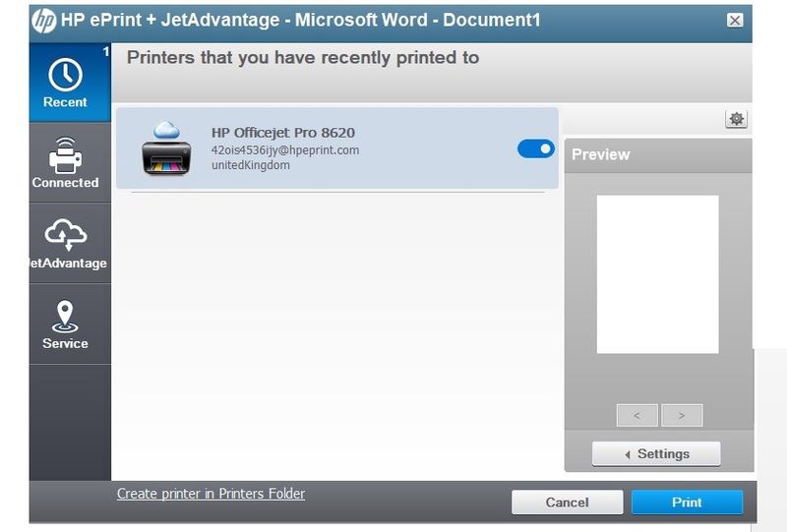Go to next preview page
787x532 pixels.
point(682,415)
